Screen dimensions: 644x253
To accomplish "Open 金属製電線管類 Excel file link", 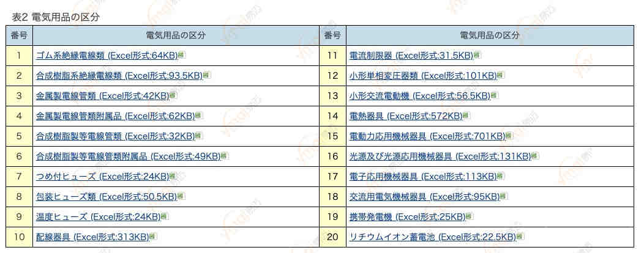I will pyautogui.click(x=103, y=95).
